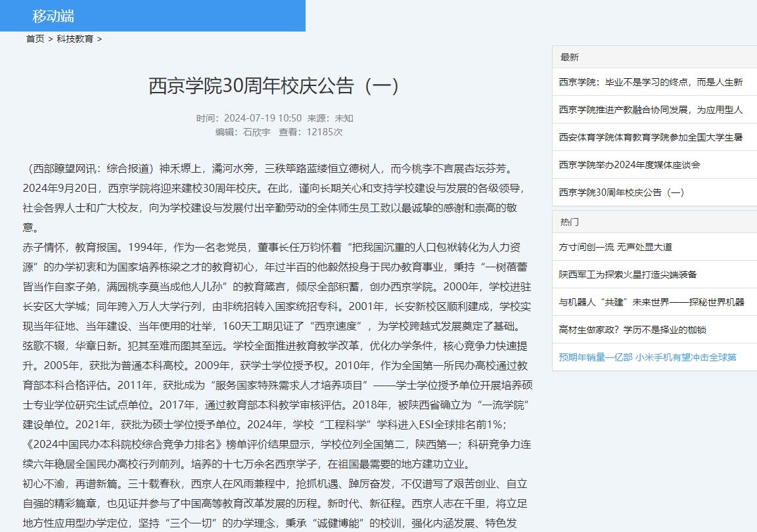Open 科技教育 breadcrumb category
757x532 pixels.
(75, 39)
